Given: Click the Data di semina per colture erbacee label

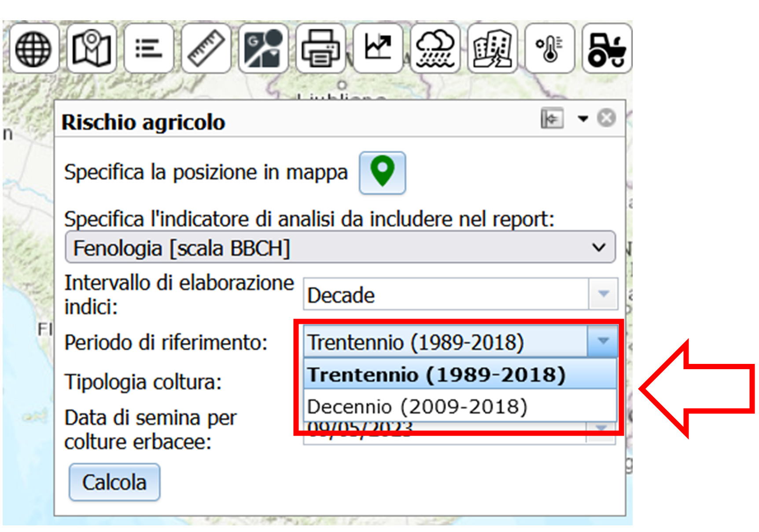Looking at the screenshot, I should point(151,429).
